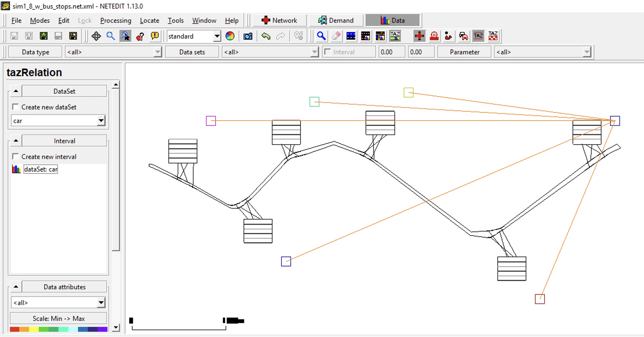The width and height of the screenshot is (644, 337).
Task: Open the Modes menu
Action: 40,20
